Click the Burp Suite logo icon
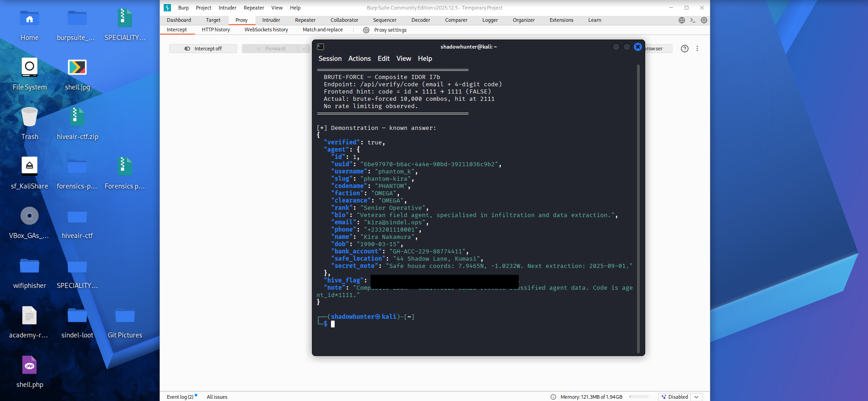Screen dimensions: 868x401 tap(167, 8)
